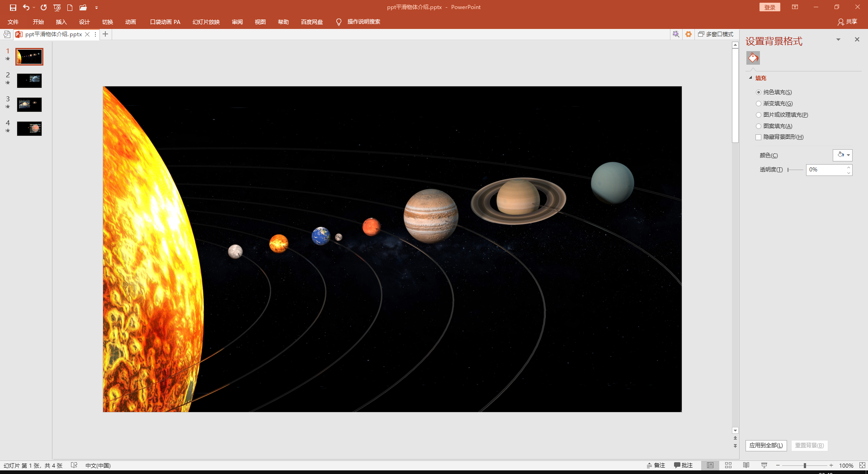Click the animation star under slide 1 number
Image resolution: width=868 pixels, height=474 pixels.
(8, 59)
